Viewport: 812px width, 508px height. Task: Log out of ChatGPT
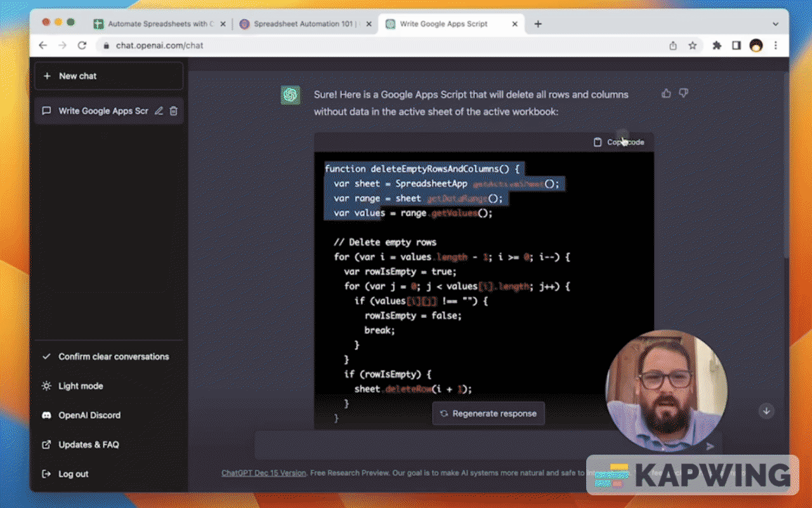(x=109, y=474)
